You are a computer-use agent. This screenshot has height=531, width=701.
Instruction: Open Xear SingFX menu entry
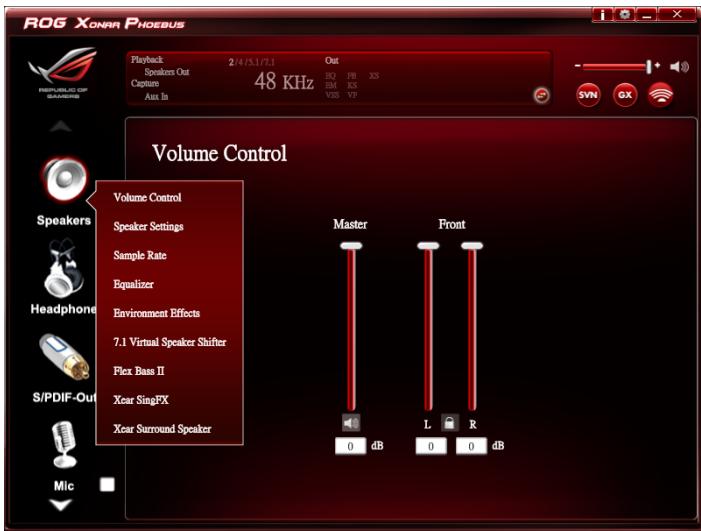(141, 400)
